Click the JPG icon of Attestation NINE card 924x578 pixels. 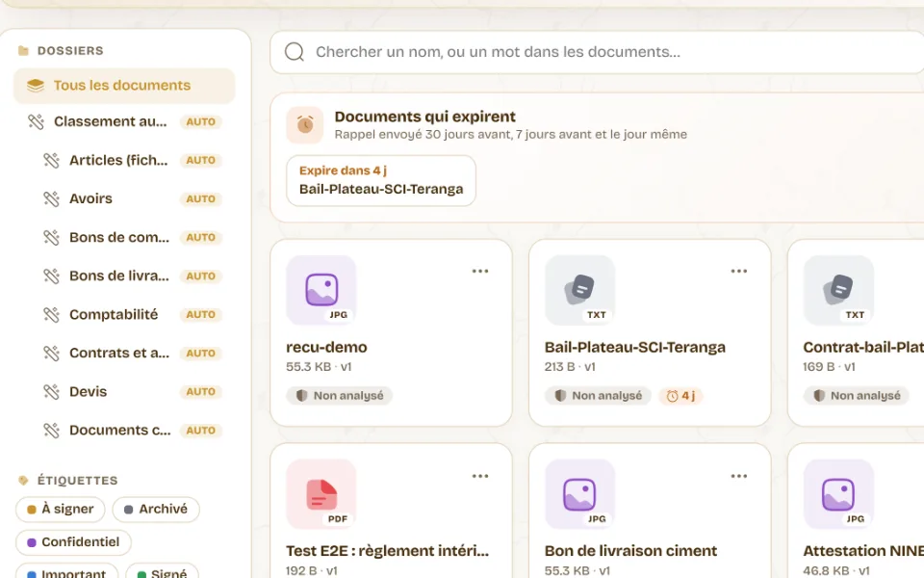click(838, 494)
